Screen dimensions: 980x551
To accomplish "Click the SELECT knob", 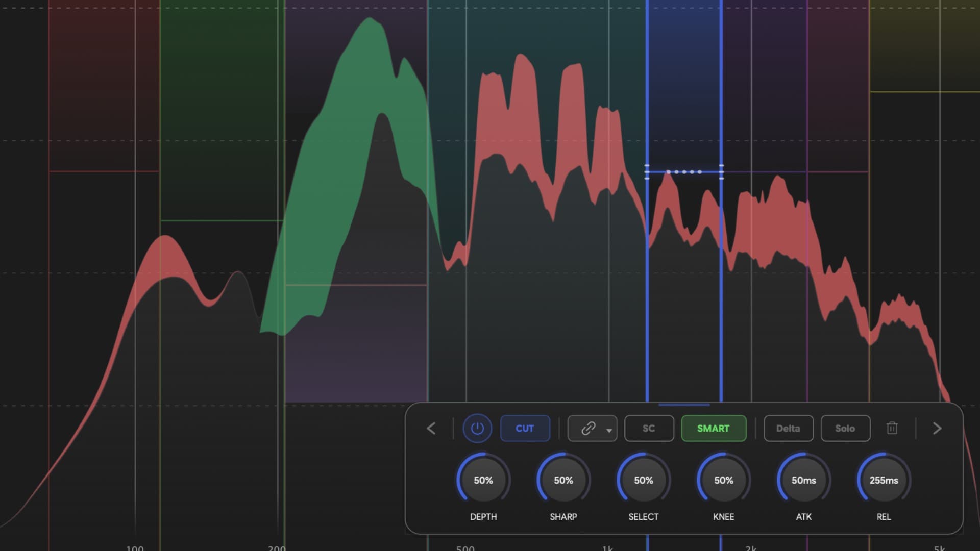I will (643, 480).
